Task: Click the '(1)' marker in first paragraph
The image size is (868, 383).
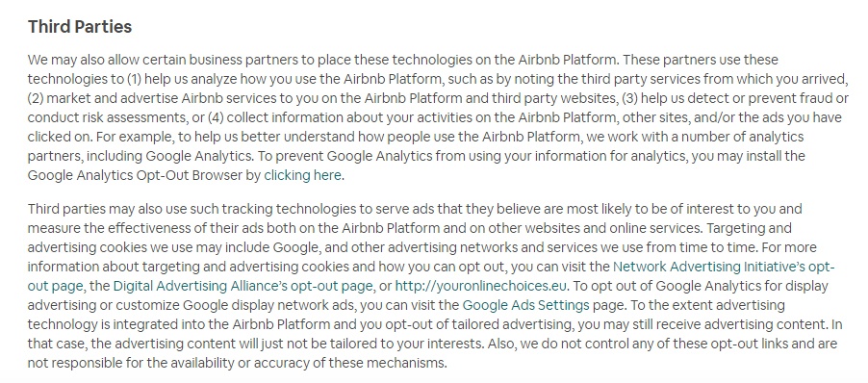Action: (x=135, y=79)
